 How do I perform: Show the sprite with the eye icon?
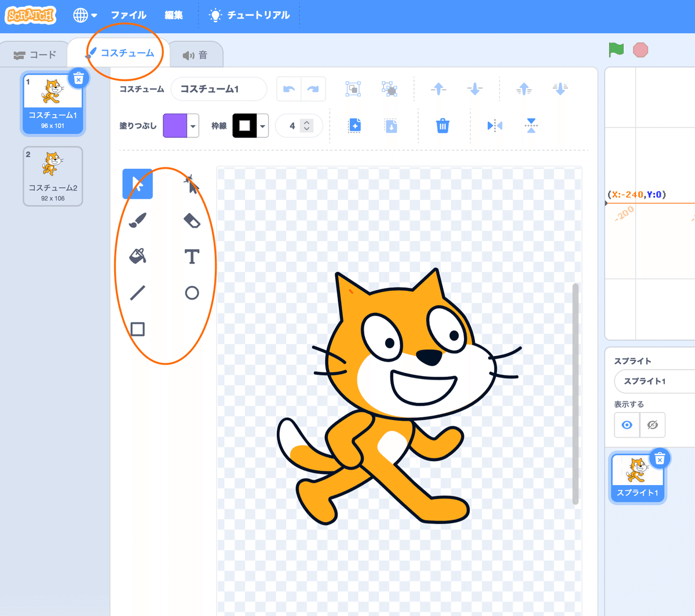[x=627, y=425]
